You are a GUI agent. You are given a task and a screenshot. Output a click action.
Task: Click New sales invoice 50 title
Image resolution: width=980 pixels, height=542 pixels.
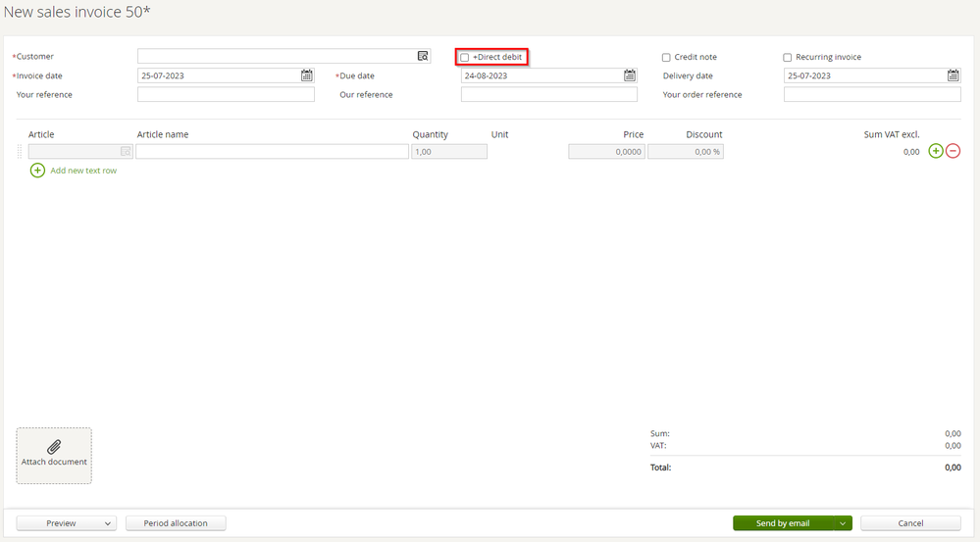pyautogui.click(x=77, y=12)
